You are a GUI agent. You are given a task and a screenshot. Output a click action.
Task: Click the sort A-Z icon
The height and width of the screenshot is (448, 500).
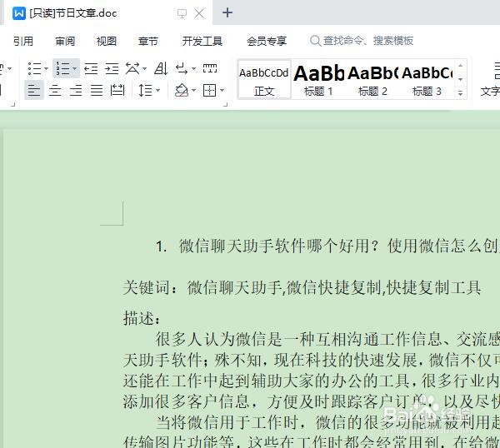pyautogui.click(x=161, y=68)
